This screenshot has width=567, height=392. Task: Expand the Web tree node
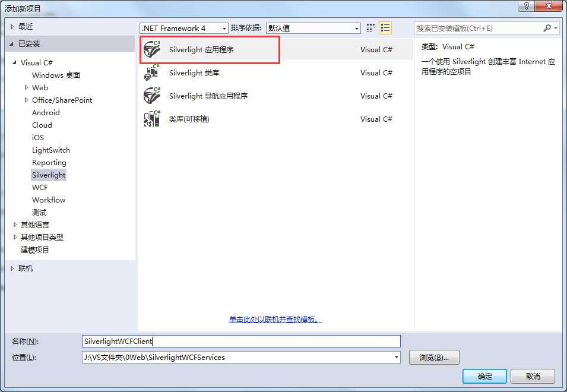(26, 87)
